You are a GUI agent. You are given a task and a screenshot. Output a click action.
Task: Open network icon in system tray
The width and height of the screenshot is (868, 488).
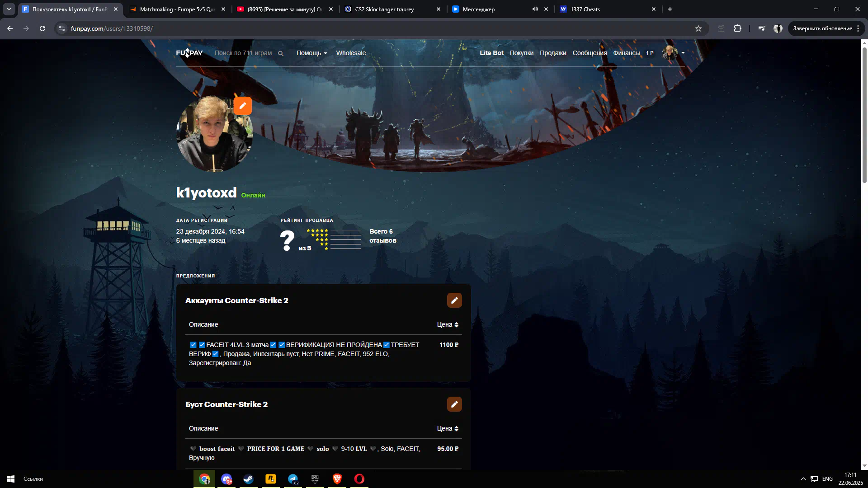(x=814, y=479)
